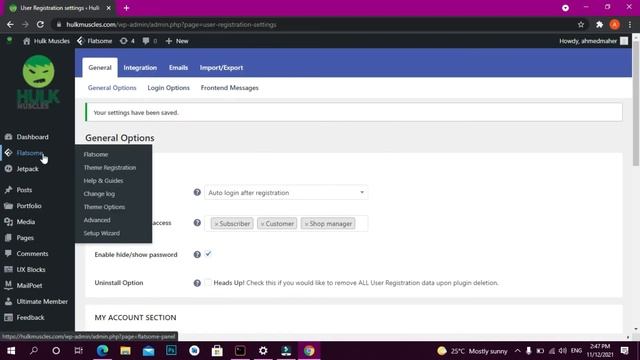Click the Hulk Muscles site home icon
Image resolution: width=640 pixels, height=360 pixels.
[x=27, y=41]
